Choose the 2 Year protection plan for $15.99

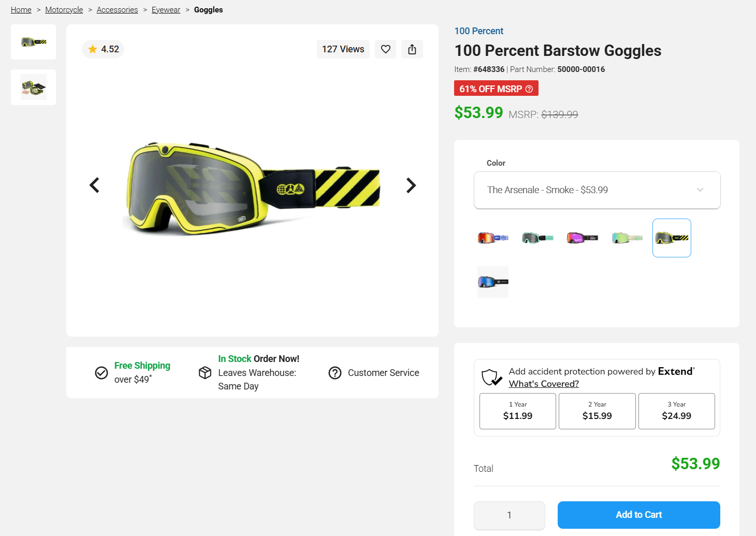pyautogui.click(x=597, y=411)
